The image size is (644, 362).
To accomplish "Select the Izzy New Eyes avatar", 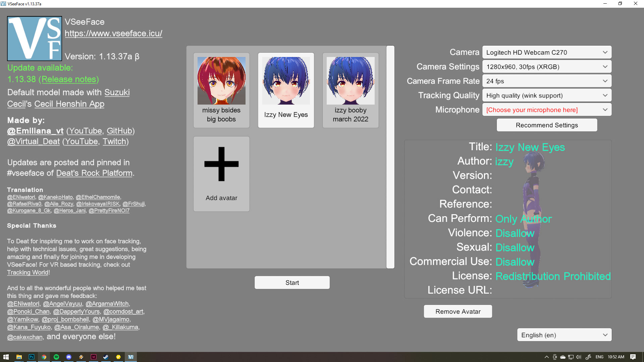I will click(286, 90).
